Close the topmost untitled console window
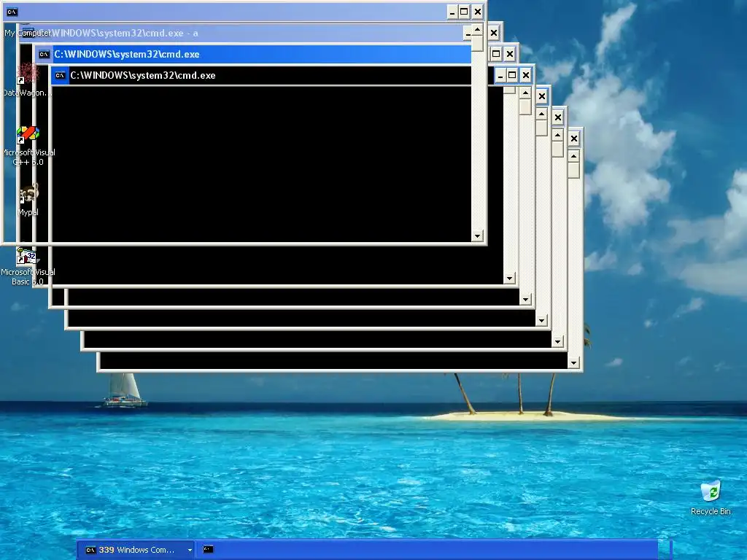The width and height of the screenshot is (747, 560). (478, 12)
